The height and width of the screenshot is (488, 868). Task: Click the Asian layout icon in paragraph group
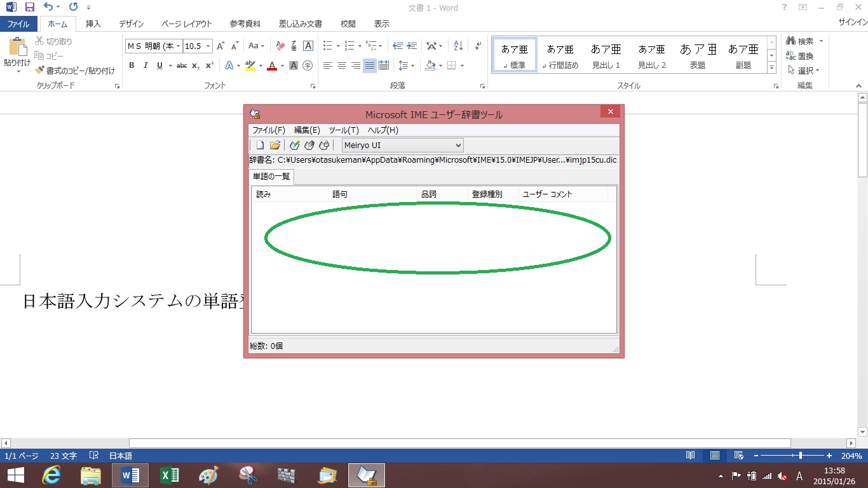pyautogui.click(x=431, y=46)
